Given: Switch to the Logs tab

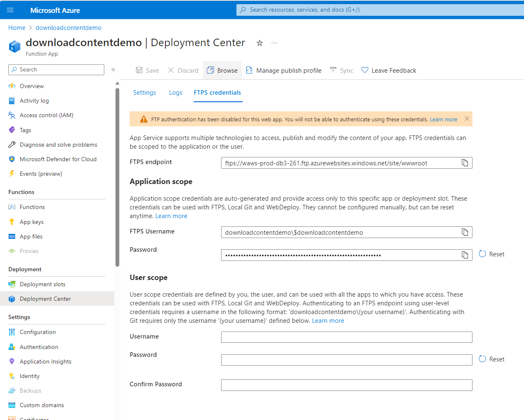Looking at the screenshot, I should pos(175,93).
